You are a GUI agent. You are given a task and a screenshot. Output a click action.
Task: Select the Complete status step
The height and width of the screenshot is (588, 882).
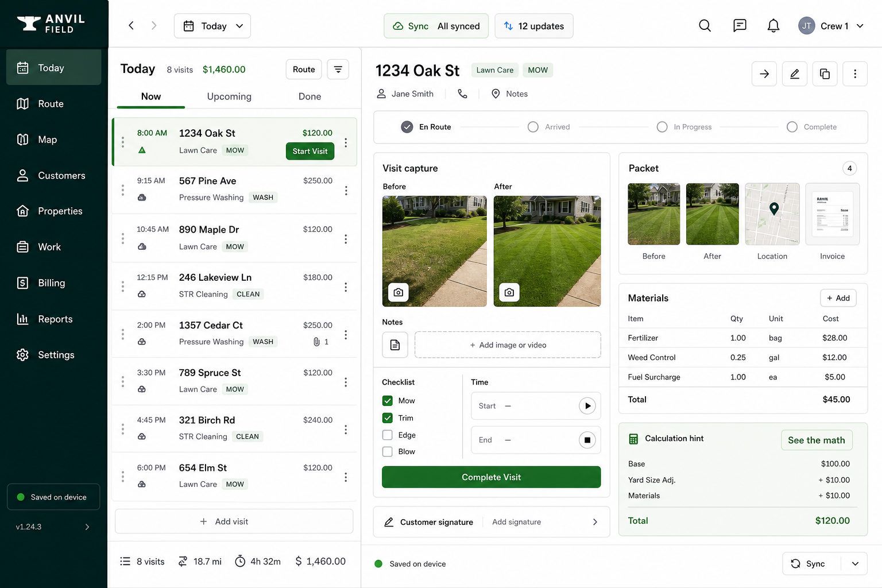pyautogui.click(x=812, y=127)
